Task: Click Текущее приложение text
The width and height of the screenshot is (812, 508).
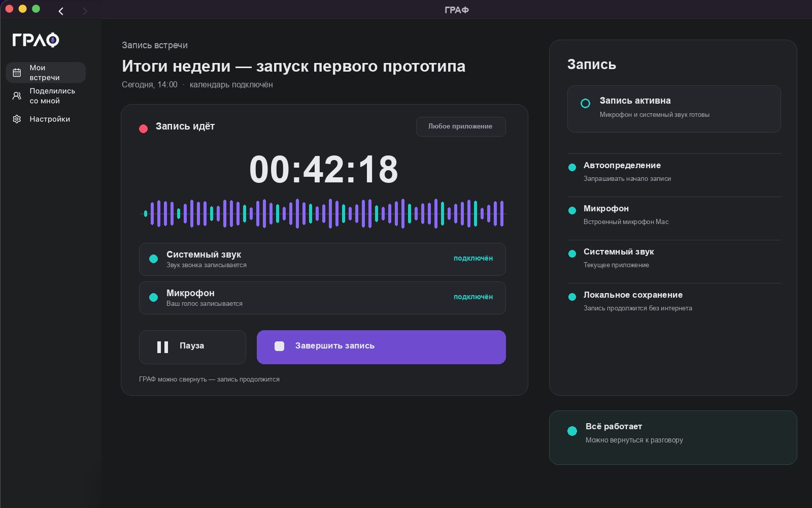Action: tap(616, 265)
